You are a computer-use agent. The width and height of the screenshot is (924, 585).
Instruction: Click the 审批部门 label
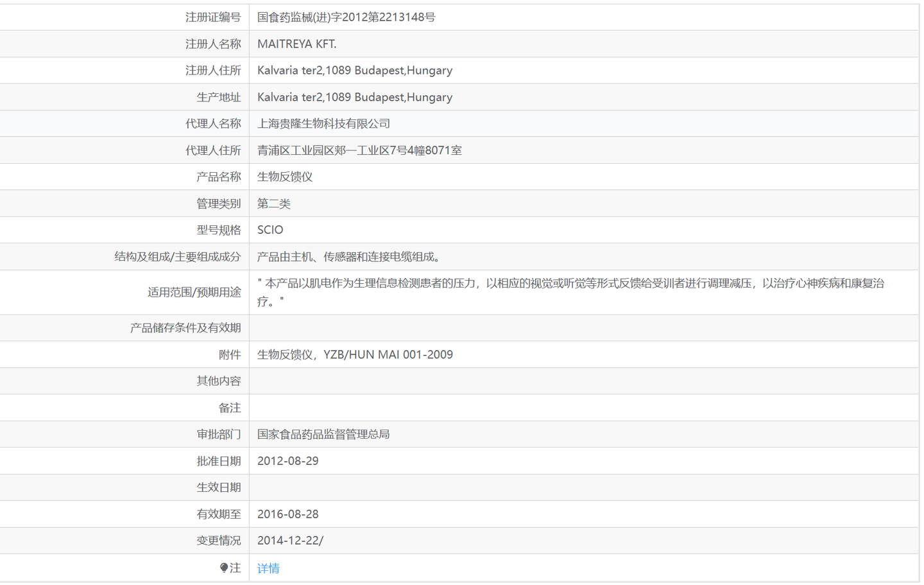tap(219, 435)
